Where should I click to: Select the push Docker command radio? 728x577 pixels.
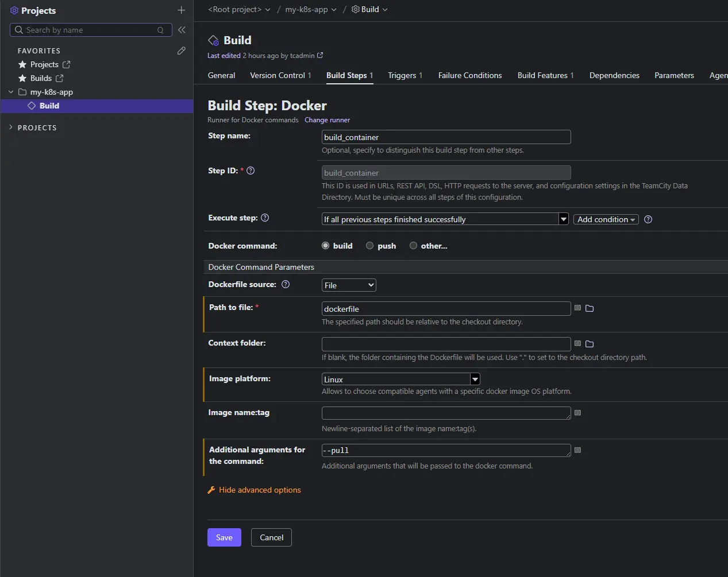click(370, 246)
